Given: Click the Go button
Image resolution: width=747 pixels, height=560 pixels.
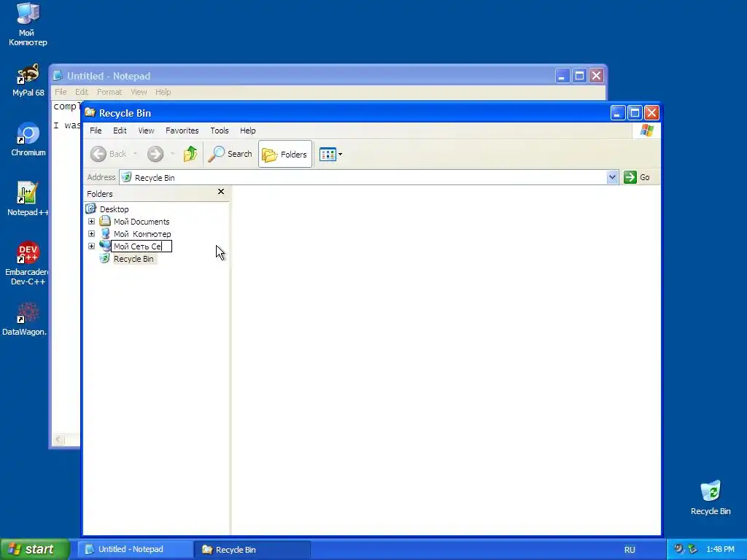Looking at the screenshot, I should pyautogui.click(x=637, y=177).
